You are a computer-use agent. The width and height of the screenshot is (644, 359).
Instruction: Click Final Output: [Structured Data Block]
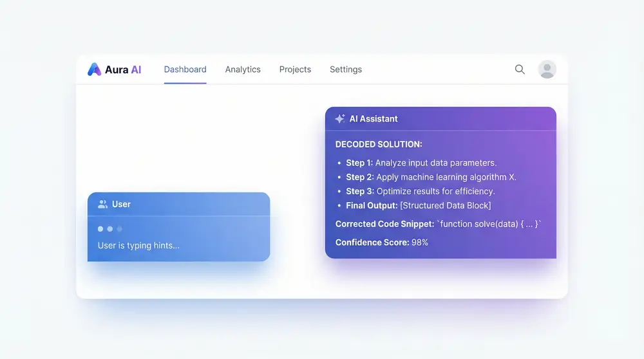pyautogui.click(x=419, y=205)
